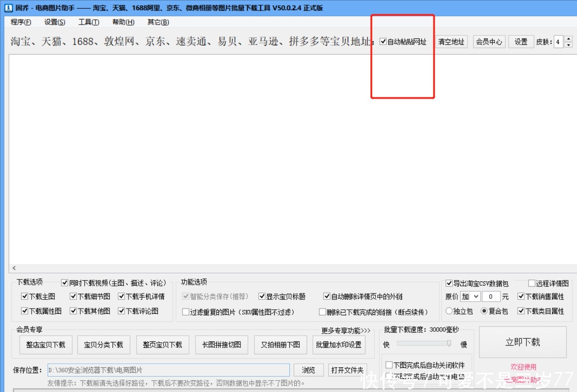
Task: Select the 独立包 radio button
Action: (449, 311)
